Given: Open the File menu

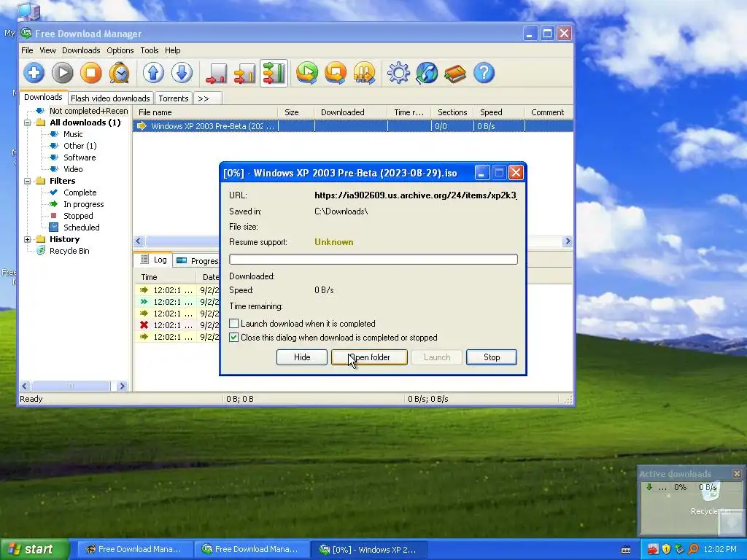Looking at the screenshot, I should 27,50.
